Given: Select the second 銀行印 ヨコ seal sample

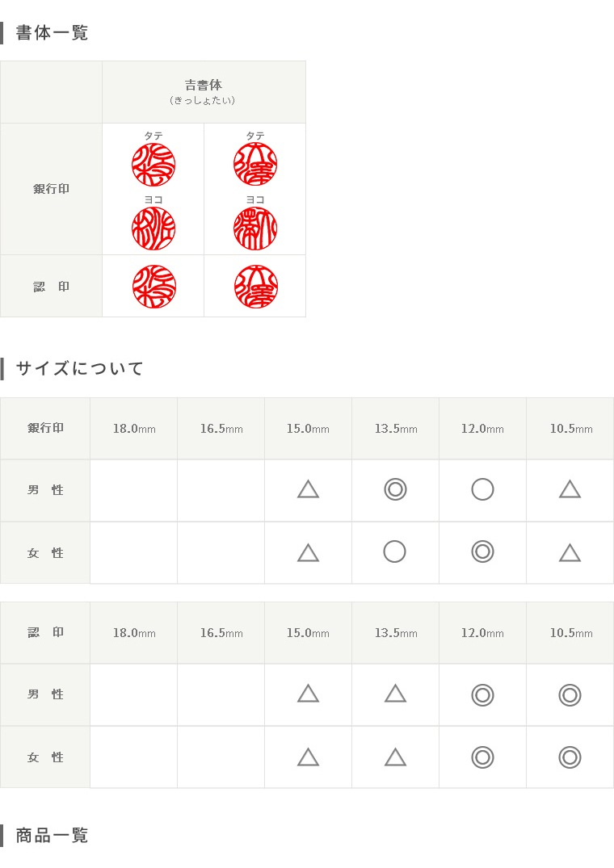Looking at the screenshot, I should (255, 229).
